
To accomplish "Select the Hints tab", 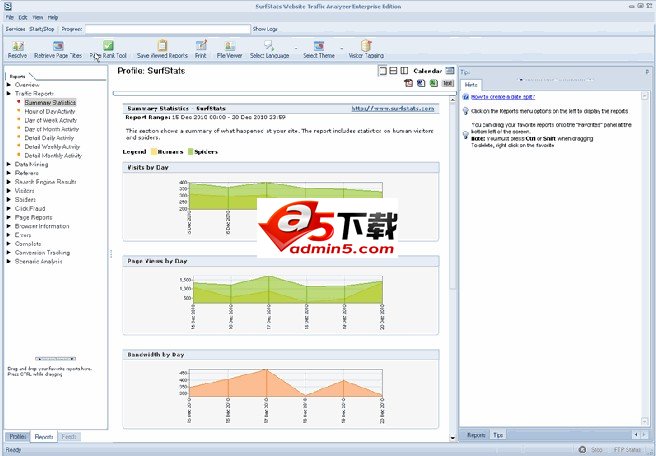I will click(471, 85).
